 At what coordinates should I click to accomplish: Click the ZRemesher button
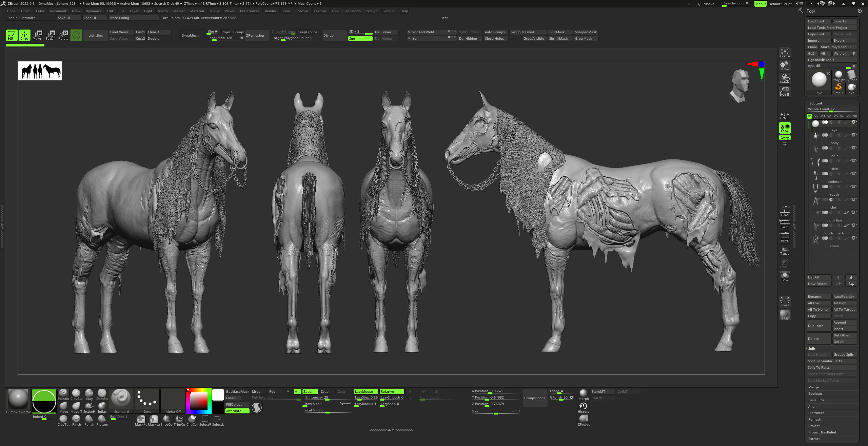point(256,35)
